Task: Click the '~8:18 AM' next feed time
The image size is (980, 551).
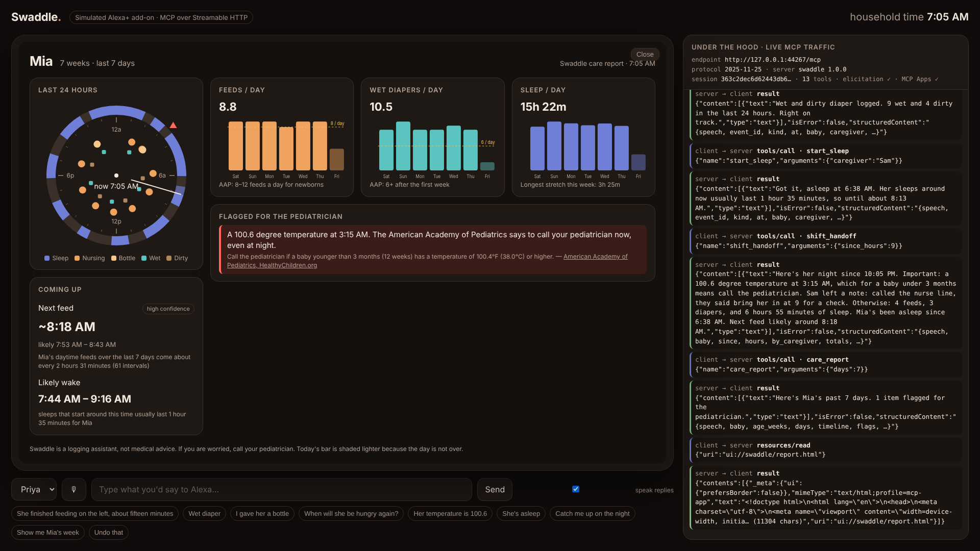Action: [x=67, y=327]
